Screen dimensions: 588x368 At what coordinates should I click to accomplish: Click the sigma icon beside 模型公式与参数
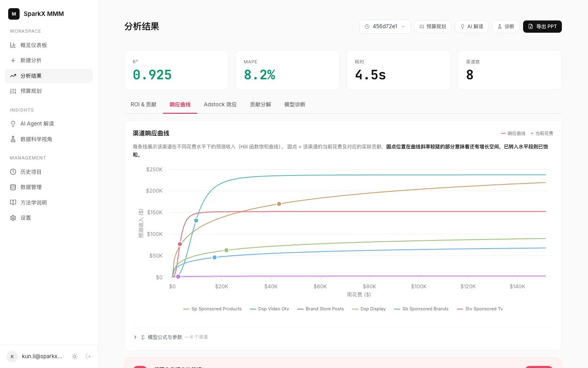(x=143, y=337)
